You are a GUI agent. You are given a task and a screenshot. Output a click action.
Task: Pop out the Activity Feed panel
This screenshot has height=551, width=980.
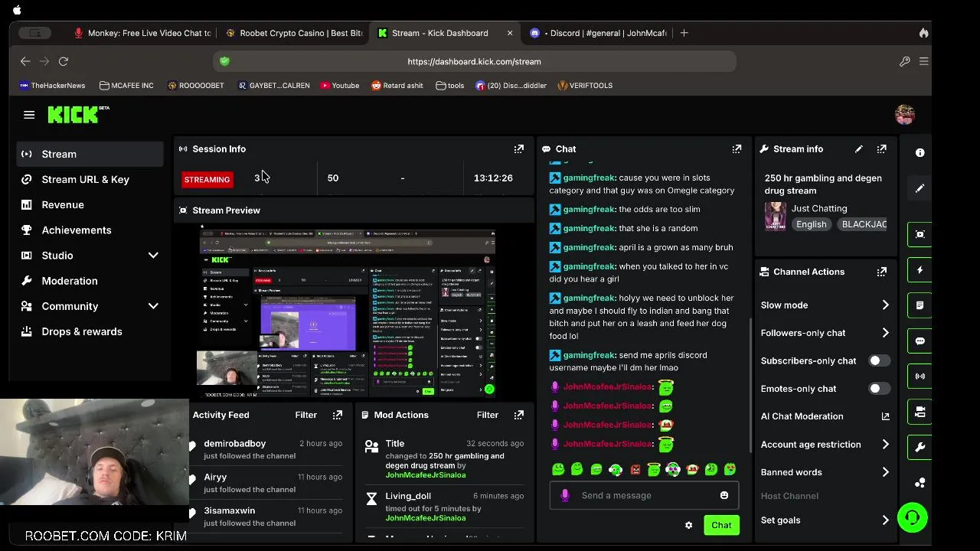337,415
